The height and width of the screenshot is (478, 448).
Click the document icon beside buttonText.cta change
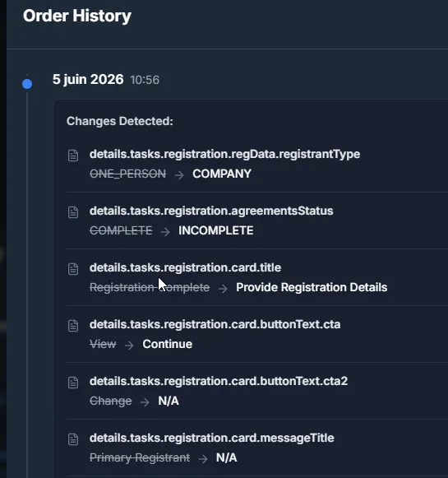(x=73, y=326)
